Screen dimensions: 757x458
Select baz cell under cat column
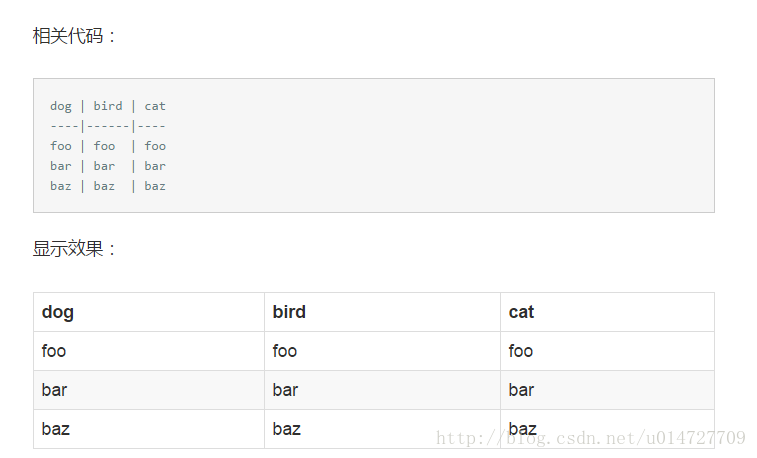(607, 429)
